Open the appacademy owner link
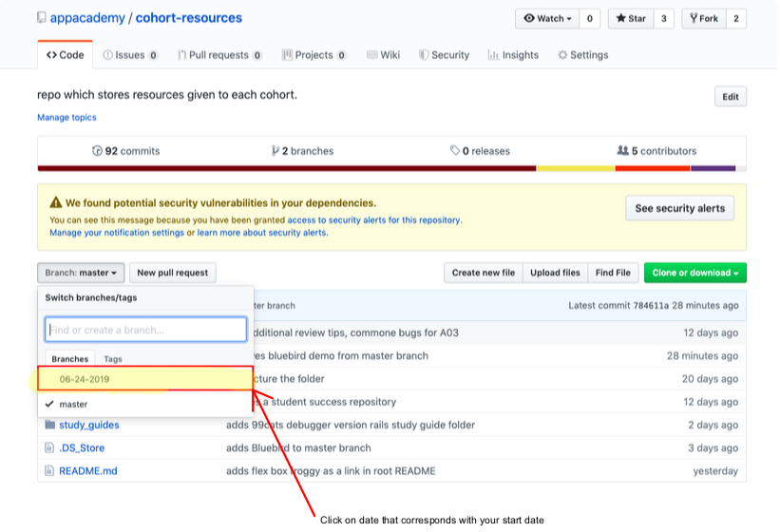The height and width of the screenshot is (532, 780). tap(87, 18)
